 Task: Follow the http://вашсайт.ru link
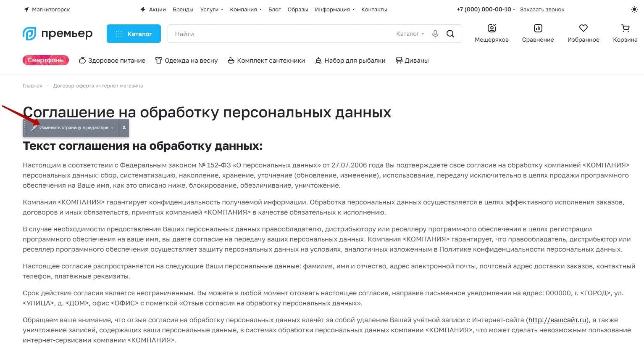click(x=557, y=320)
